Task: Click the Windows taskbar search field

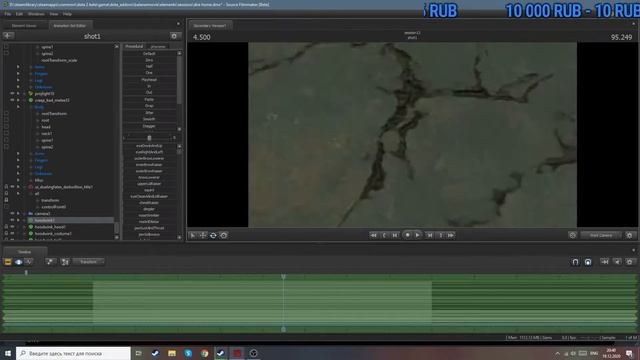Action: pyautogui.click(x=73, y=353)
